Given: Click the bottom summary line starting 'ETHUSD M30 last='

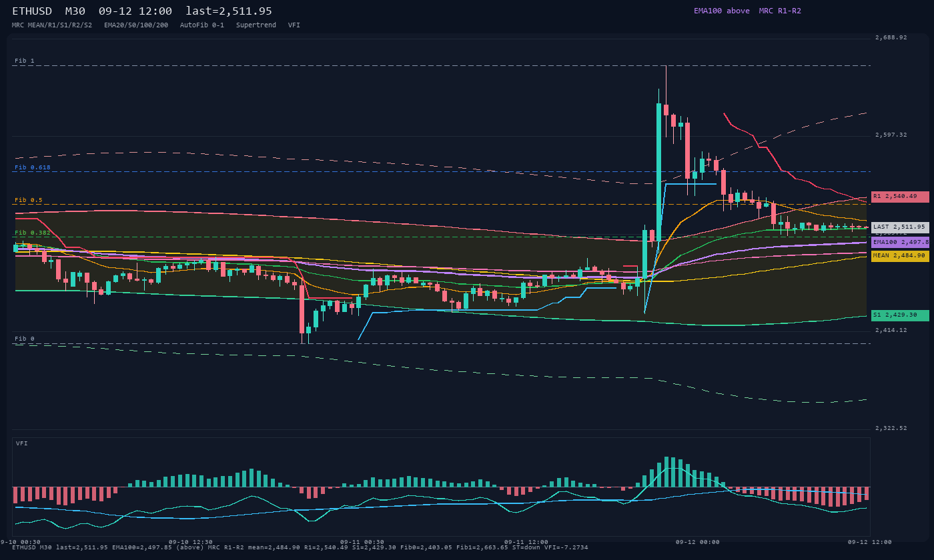Looking at the screenshot, I should pos(300,547).
